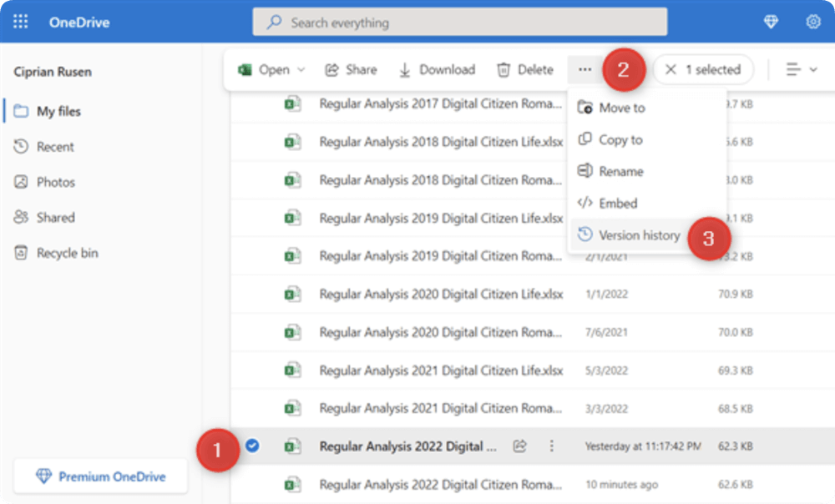Click the My files folder icon
835x504 pixels.
[20, 111]
